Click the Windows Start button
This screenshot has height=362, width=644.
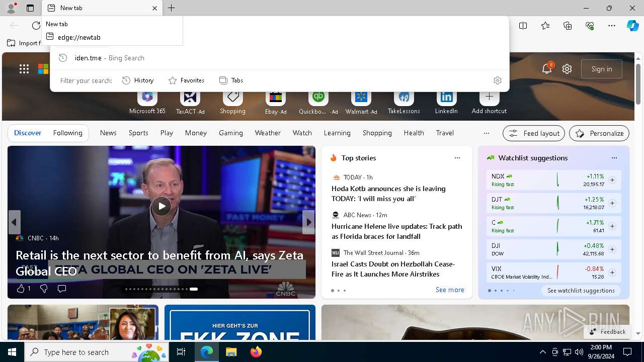point(12,352)
